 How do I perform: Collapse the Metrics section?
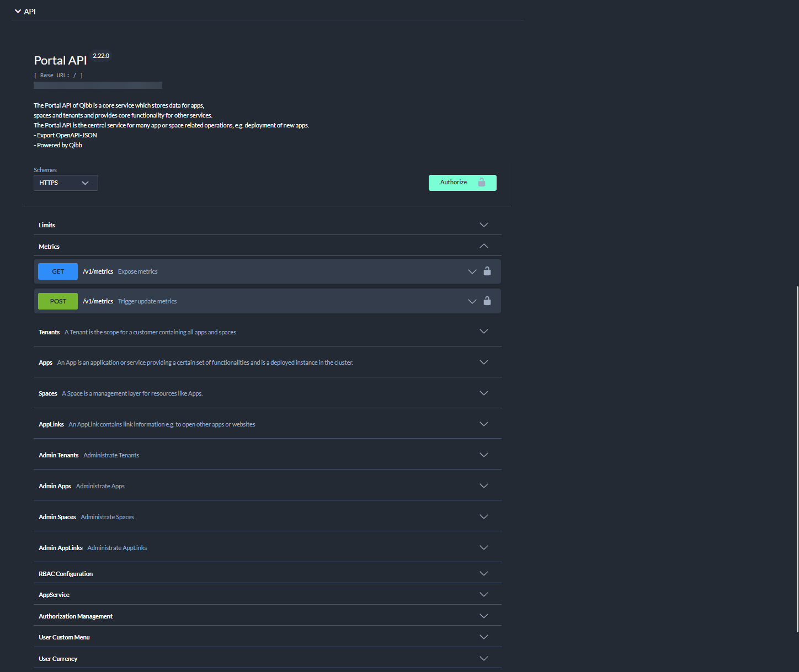coord(483,246)
